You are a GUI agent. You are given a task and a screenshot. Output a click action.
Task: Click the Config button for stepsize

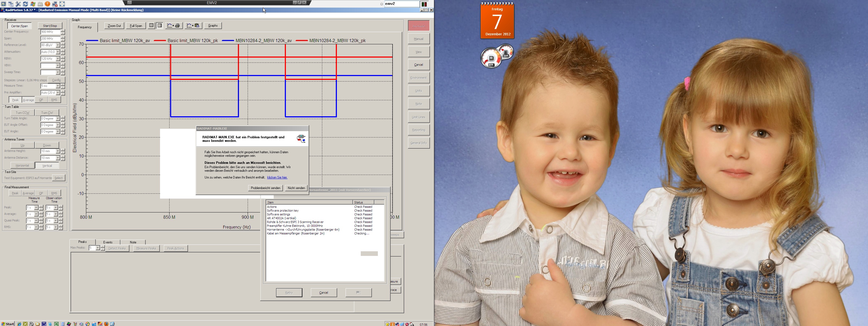[56, 80]
